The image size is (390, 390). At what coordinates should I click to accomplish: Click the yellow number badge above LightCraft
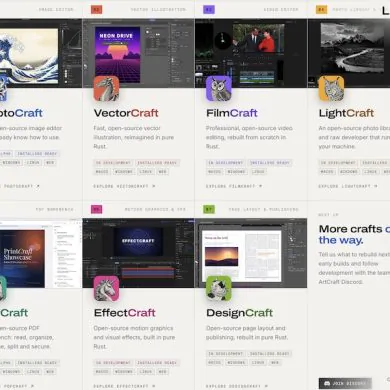click(321, 10)
